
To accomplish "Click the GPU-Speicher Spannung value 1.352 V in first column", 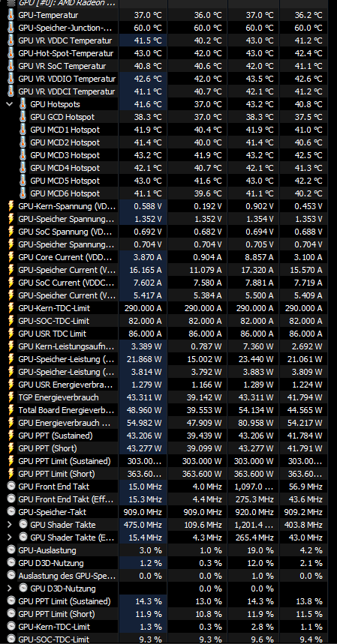I will pos(148,219).
